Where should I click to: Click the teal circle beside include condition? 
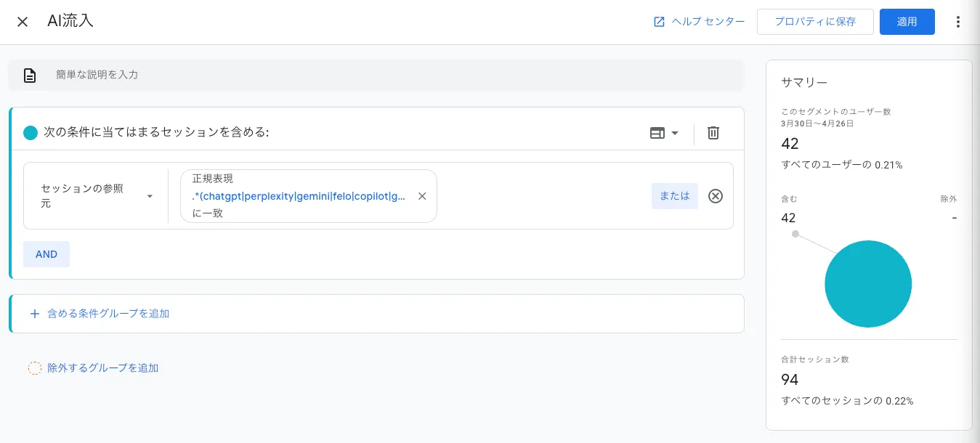pyautogui.click(x=31, y=133)
